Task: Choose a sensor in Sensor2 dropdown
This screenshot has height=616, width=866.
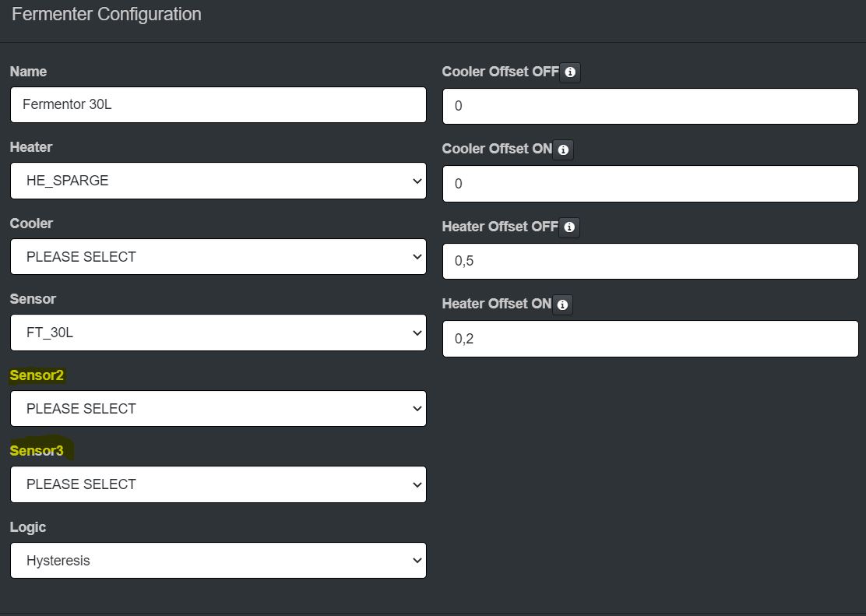Action: pos(218,409)
